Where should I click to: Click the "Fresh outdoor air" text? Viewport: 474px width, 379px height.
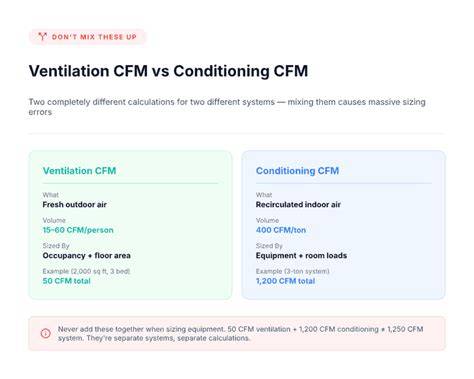pyautogui.click(x=75, y=205)
